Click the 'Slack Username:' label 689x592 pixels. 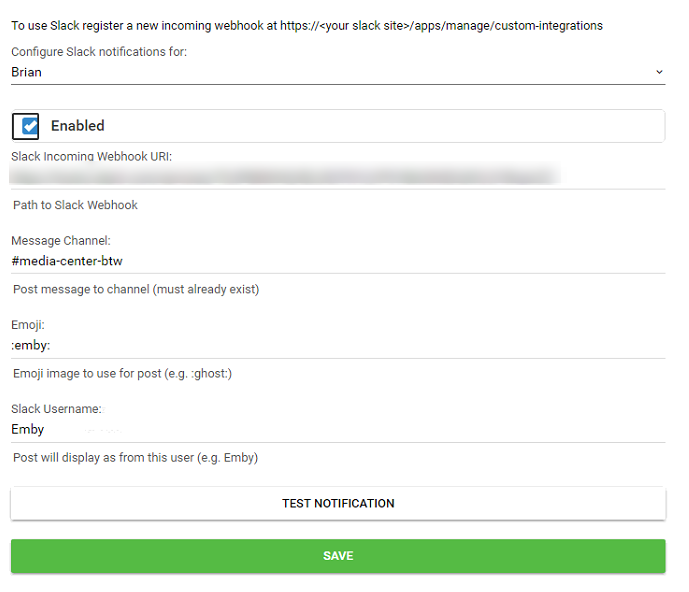[x=56, y=409]
